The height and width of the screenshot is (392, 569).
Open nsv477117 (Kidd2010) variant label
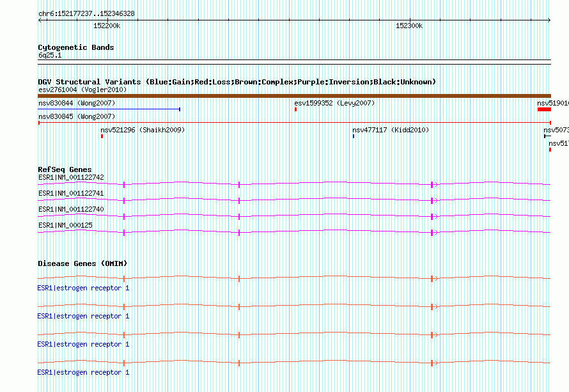(x=391, y=130)
